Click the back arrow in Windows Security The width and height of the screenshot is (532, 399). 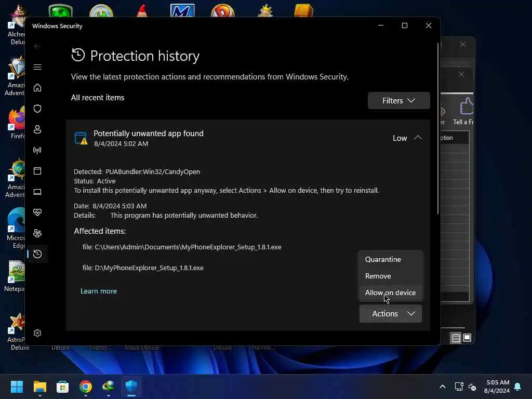point(37,46)
